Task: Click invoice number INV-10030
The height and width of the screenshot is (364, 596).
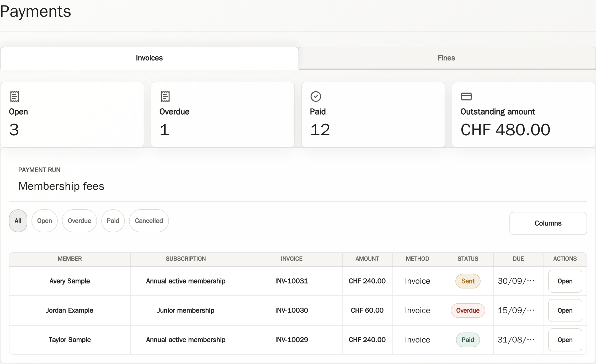Action: pos(292,311)
